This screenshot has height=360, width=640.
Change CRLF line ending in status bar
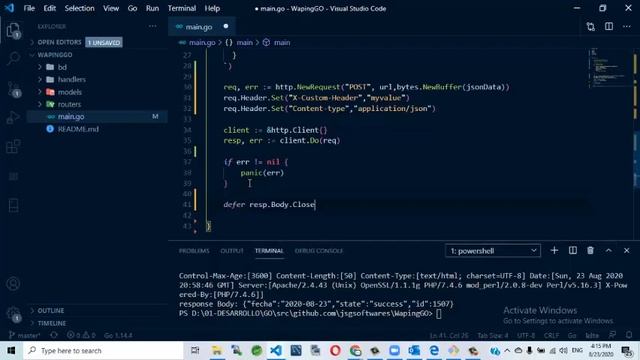[551, 336]
